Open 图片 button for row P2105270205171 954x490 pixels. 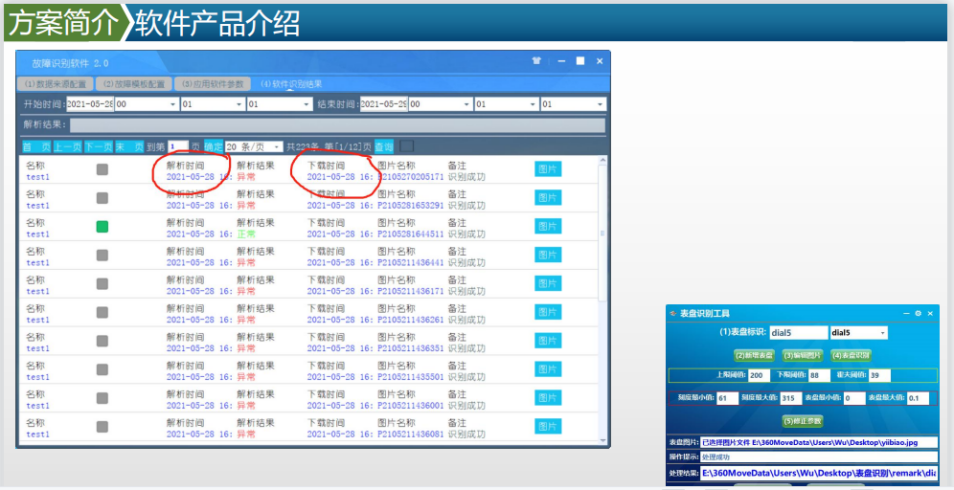pyautogui.click(x=548, y=169)
